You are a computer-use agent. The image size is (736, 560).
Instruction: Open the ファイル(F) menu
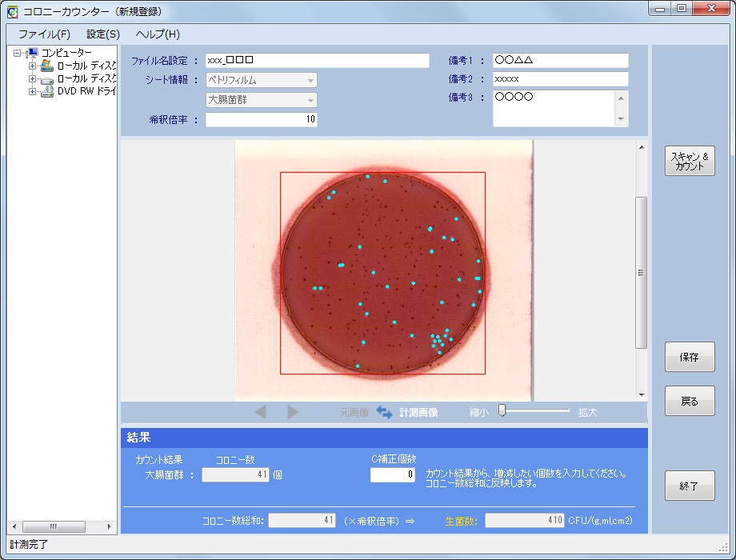click(44, 34)
